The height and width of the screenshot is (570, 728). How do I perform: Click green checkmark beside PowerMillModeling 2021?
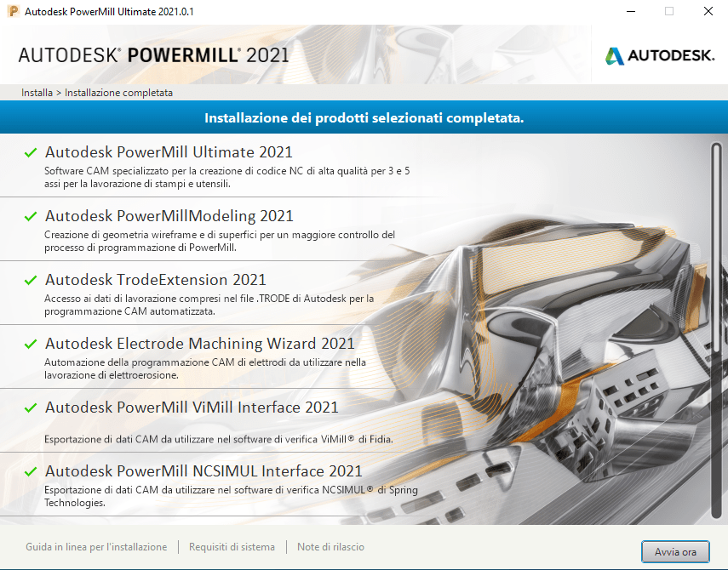tap(31, 216)
